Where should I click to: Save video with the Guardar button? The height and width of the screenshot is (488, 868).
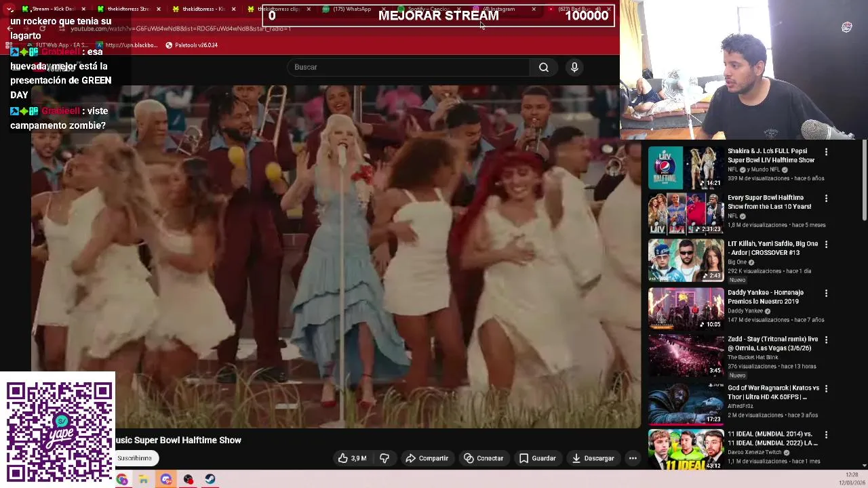[538, 458]
